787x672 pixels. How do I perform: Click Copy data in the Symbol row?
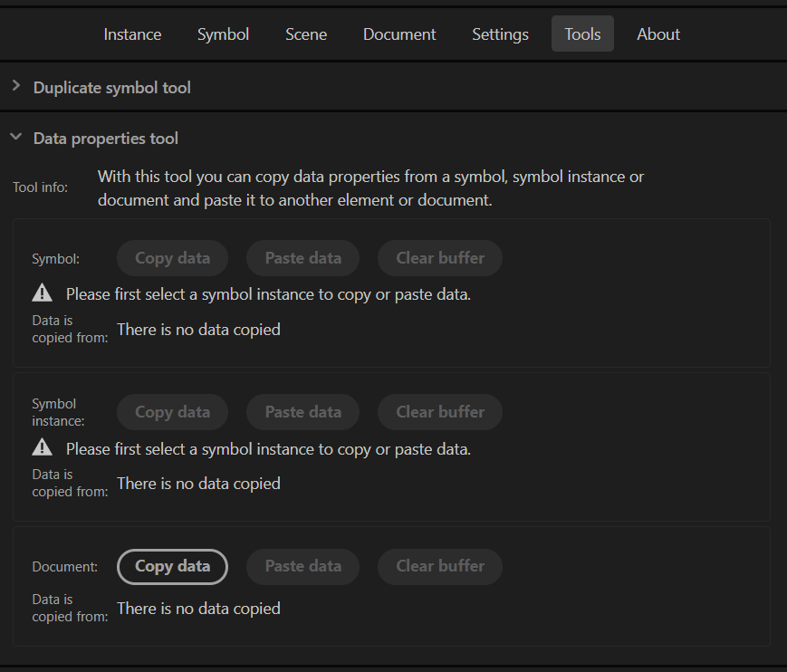173,258
